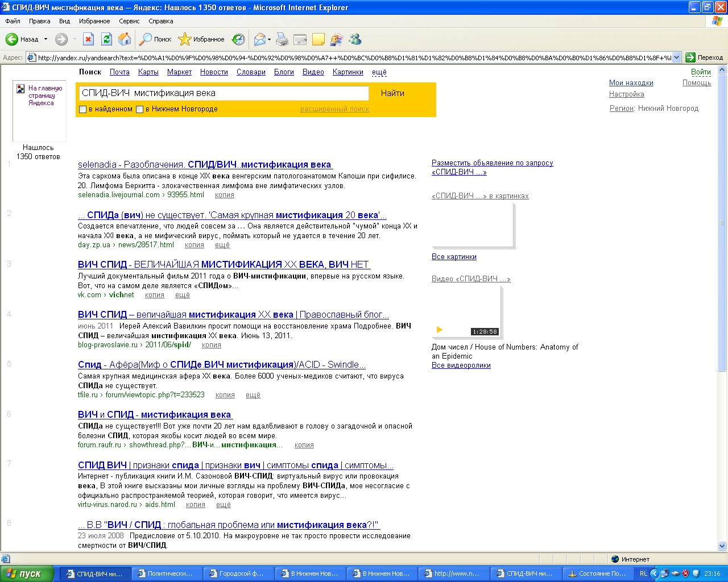Open the Back history dropdown arrow
This screenshot has width=728, height=582.
[45, 39]
